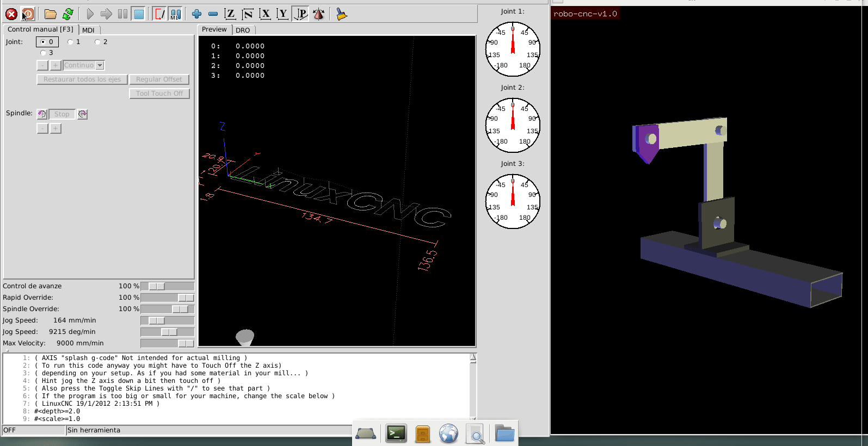Show the Preview tab
The height and width of the screenshot is (446, 868).
(x=214, y=29)
